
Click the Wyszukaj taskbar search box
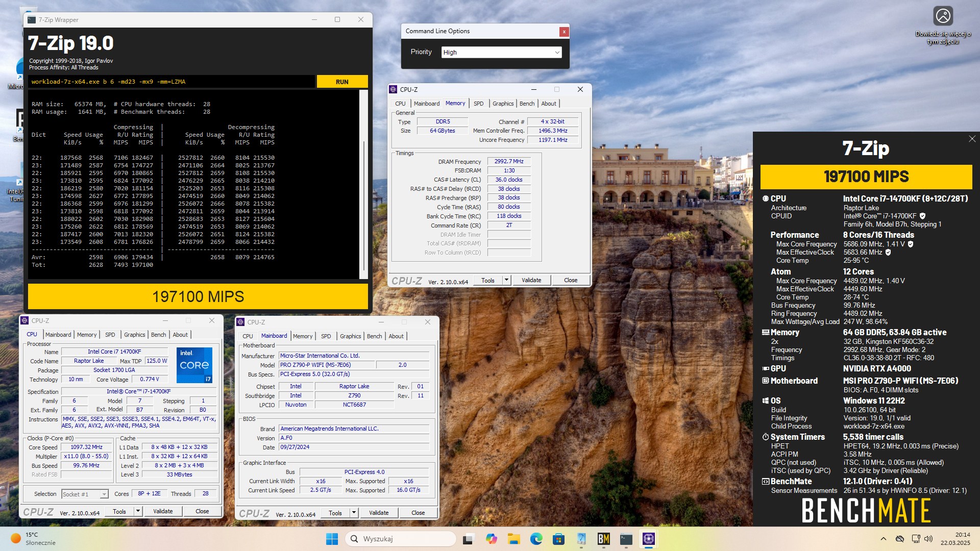coord(401,539)
